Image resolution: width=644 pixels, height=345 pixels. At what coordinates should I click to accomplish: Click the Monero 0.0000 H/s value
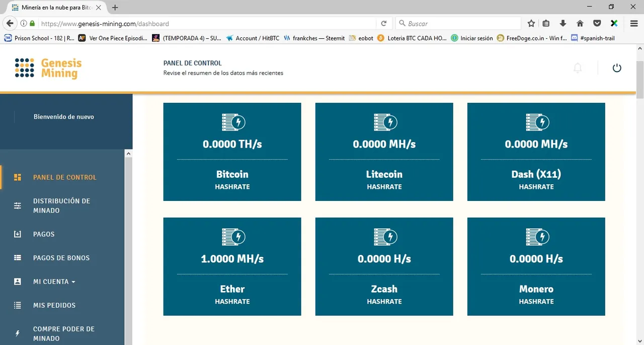(x=536, y=259)
